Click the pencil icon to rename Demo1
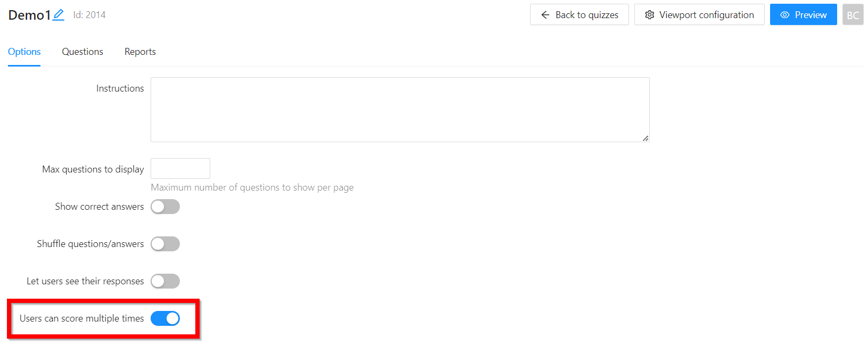 pyautogui.click(x=59, y=15)
